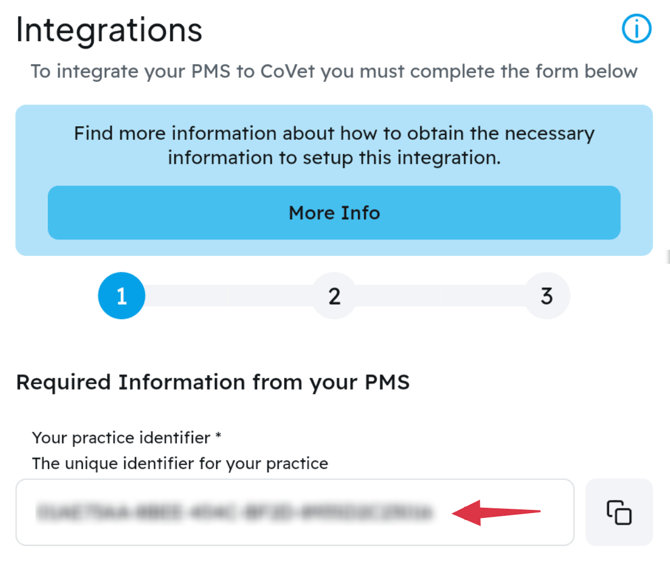This screenshot has width=670, height=567.
Task: Open the info icon beside Integrations title
Action: 636,29
